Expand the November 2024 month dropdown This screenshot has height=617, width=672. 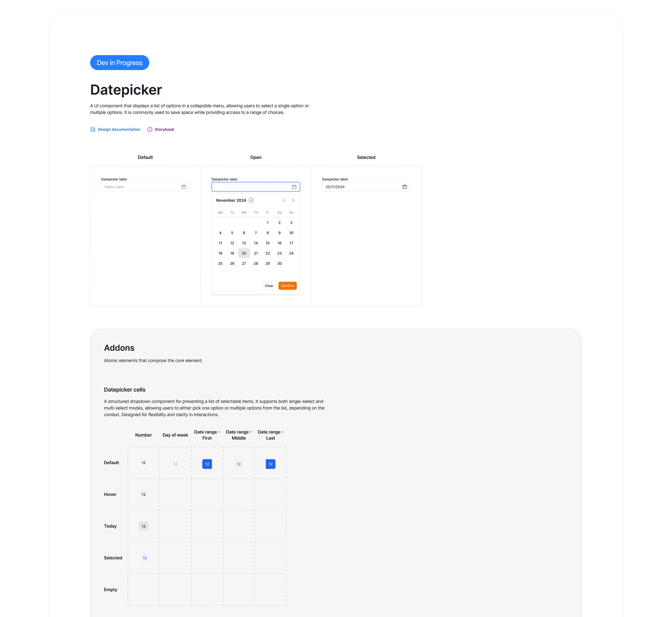(x=251, y=200)
